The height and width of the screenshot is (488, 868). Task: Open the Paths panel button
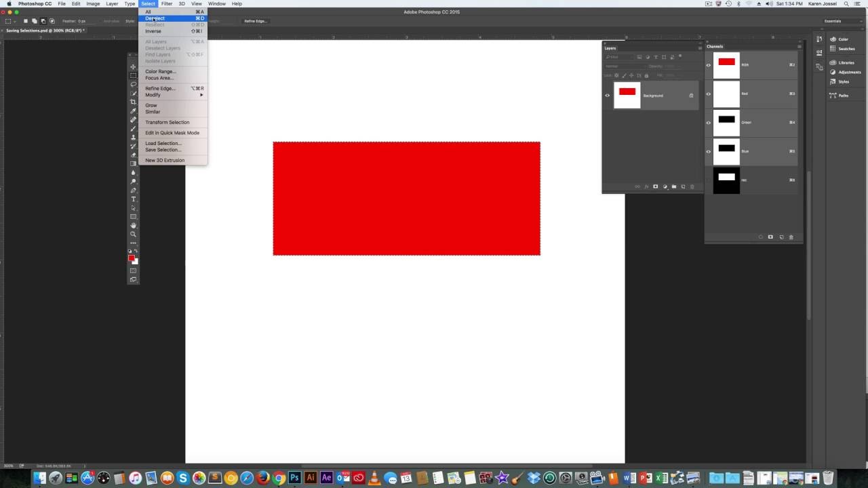click(x=840, y=96)
